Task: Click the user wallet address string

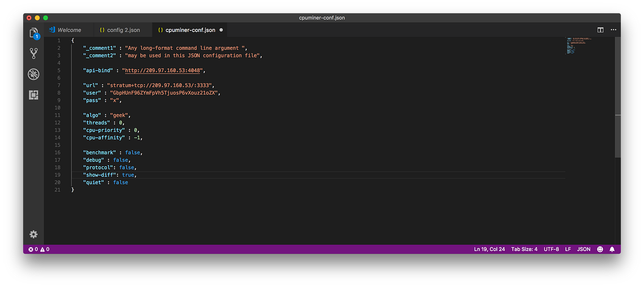Action: click(x=163, y=93)
